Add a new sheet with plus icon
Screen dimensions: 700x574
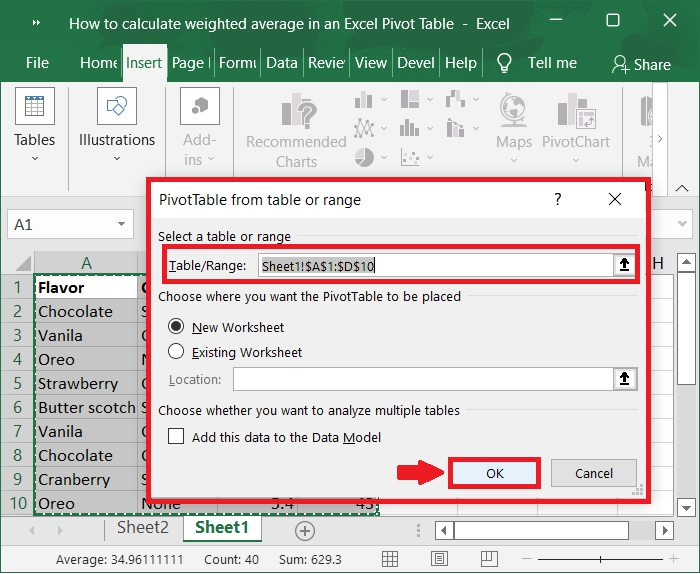(305, 531)
